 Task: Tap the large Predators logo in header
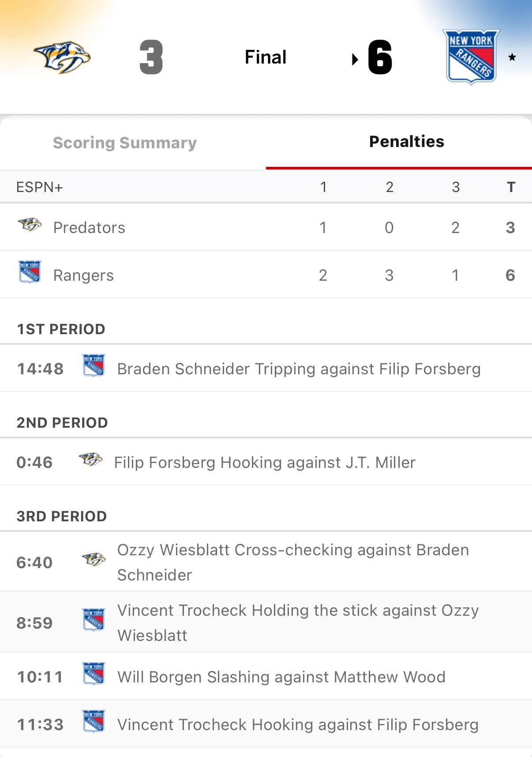pyautogui.click(x=62, y=57)
